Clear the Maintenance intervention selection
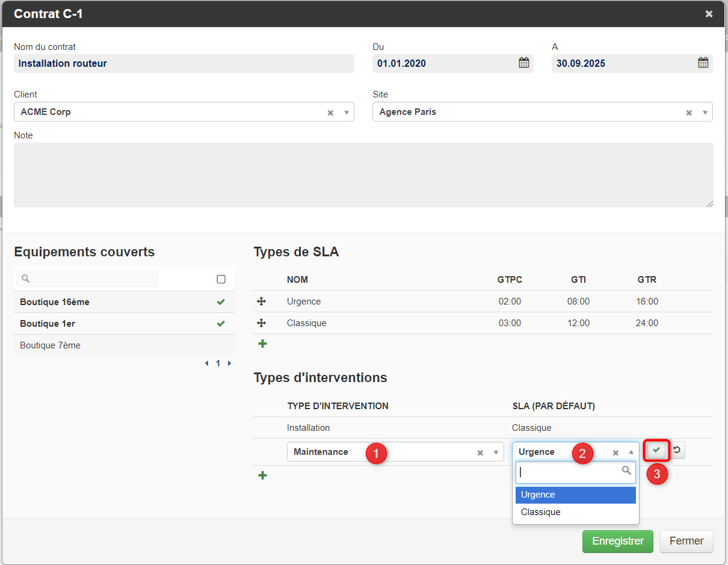This screenshot has height=565, width=728. (480, 452)
